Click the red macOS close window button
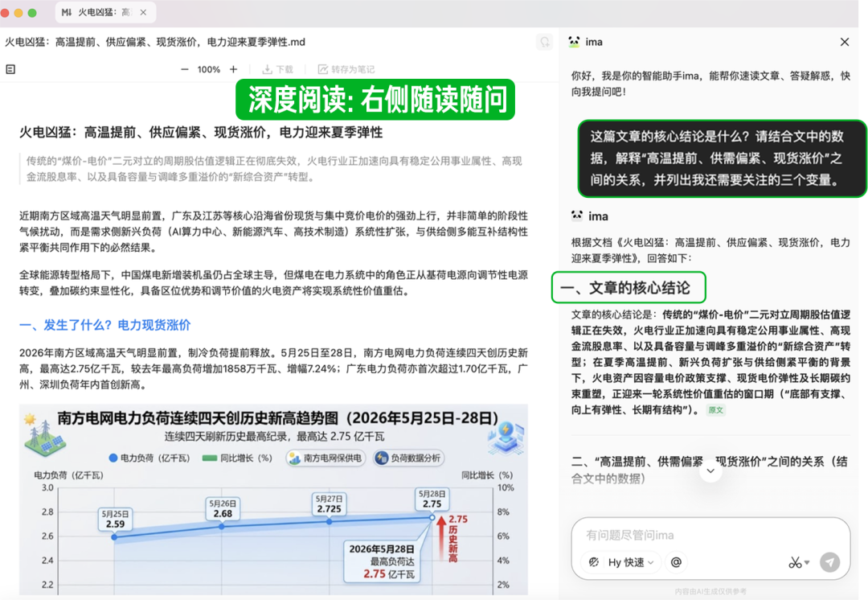The width and height of the screenshot is (868, 600). 5,13
